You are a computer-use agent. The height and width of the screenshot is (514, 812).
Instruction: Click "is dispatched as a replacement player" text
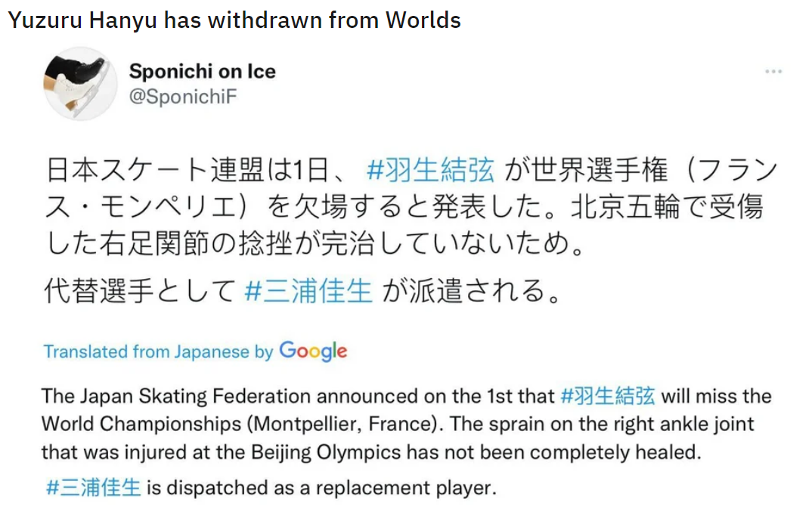pyautogui.click(x=321, y=488)
